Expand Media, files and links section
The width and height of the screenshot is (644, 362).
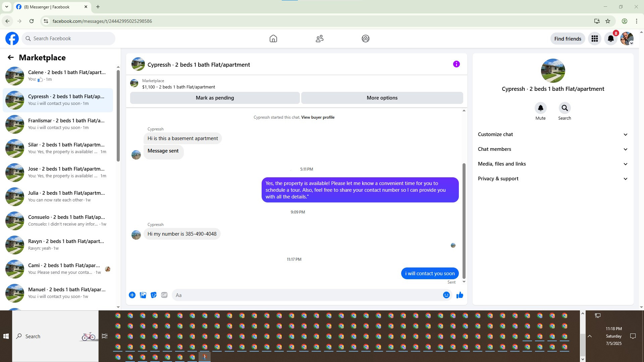(x=552, y=164)
